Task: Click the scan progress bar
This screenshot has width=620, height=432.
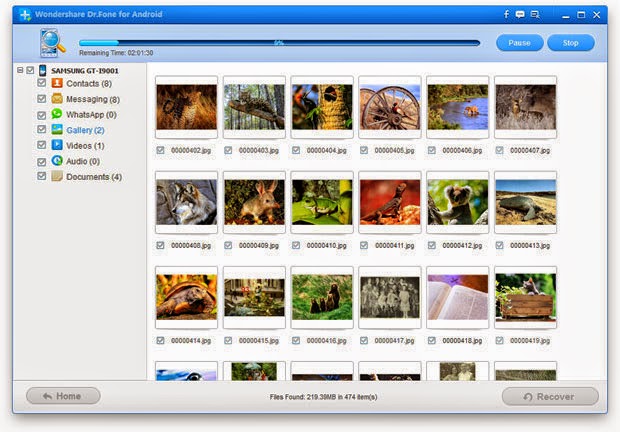Action: 280,43
